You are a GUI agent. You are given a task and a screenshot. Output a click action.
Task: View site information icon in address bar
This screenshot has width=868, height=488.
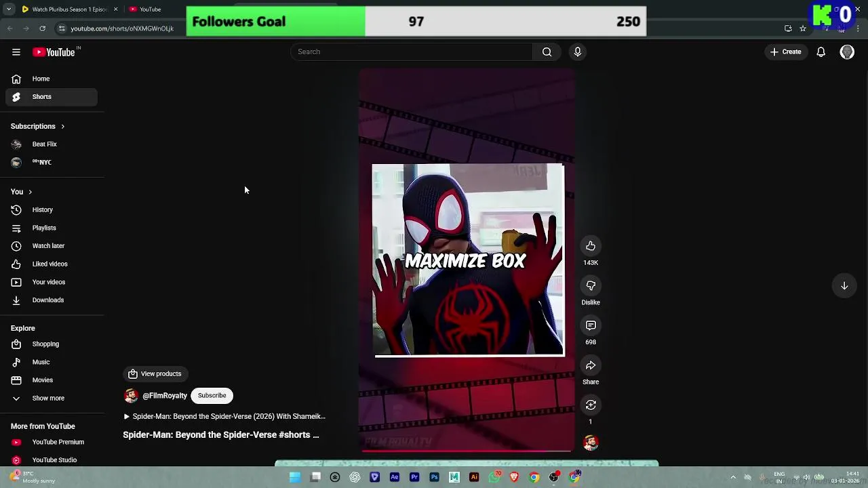pyautogui.click(x=62, y=28)
